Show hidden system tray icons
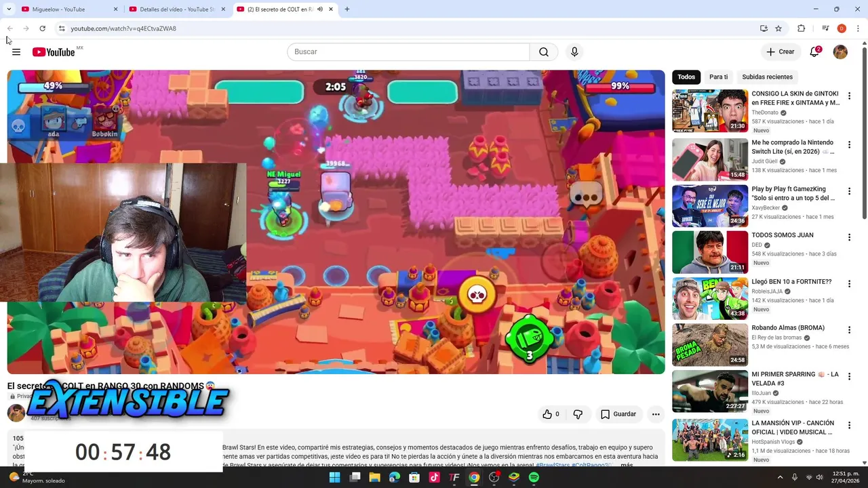The width and height of the screenshot is (868, 488). [x=779, y=477]
